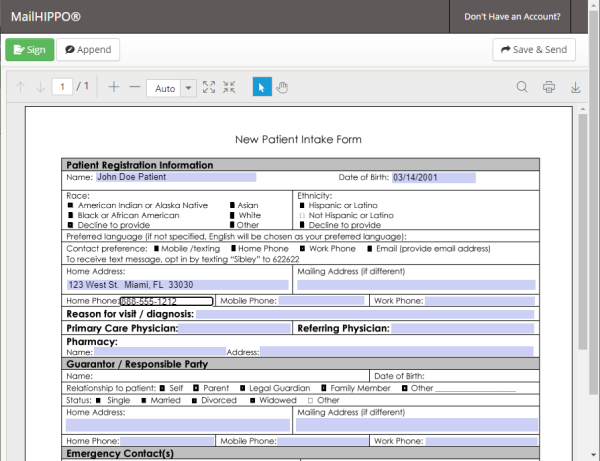Image resolution: width=600 pixels, height=461 pixels.
Task: Check Not Hispanic or Latino
Action: click(x=302, y=215)
